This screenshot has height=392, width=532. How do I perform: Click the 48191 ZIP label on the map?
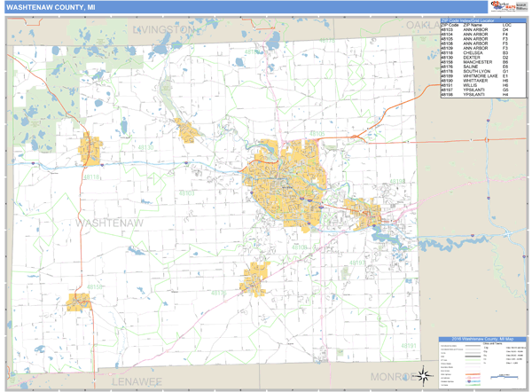click(408, 345)
